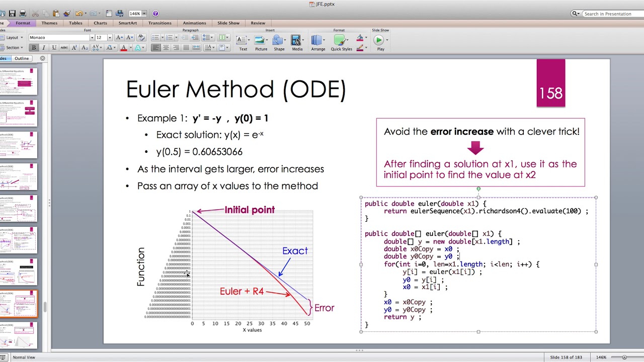This screenshot has width=644, height=362.
Task: Click the Cut scissors icon
Action: pos(35,14)
